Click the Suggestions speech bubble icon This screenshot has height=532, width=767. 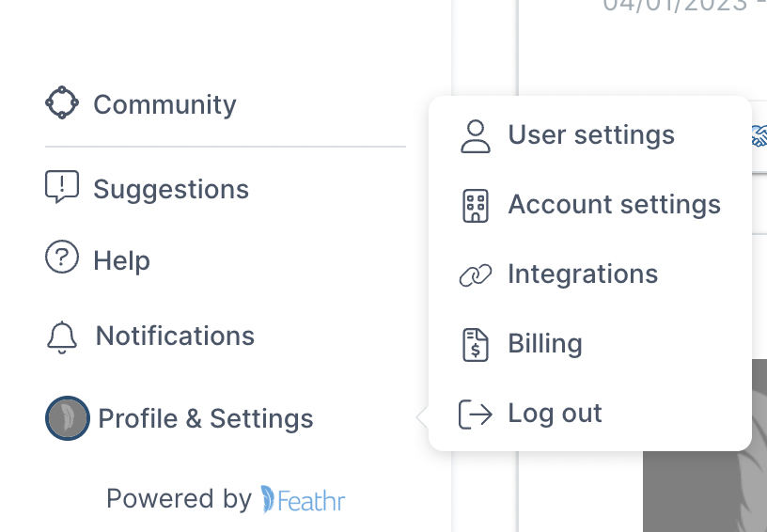62,187
